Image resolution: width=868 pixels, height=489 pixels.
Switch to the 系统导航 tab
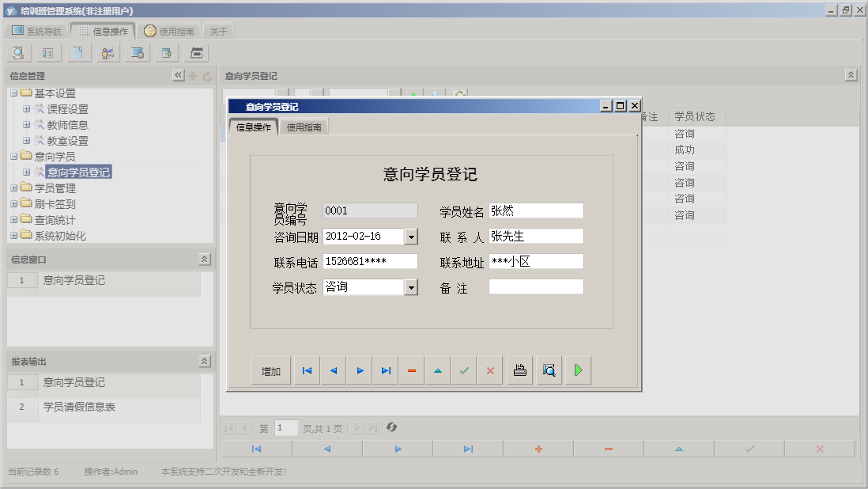(35, 30)
